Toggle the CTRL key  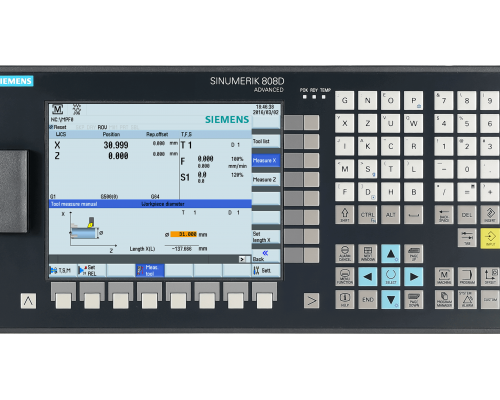[368, 215]
